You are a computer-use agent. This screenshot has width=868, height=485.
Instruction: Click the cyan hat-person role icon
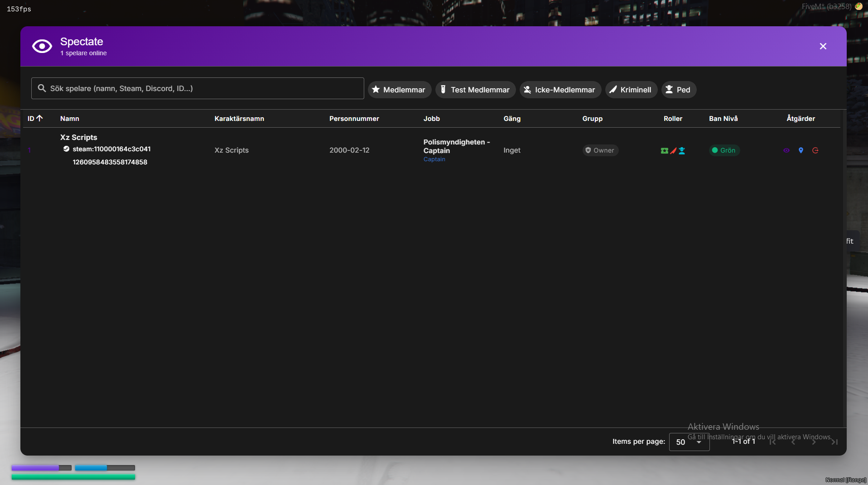pyautogui.click(x=682, y=151)
